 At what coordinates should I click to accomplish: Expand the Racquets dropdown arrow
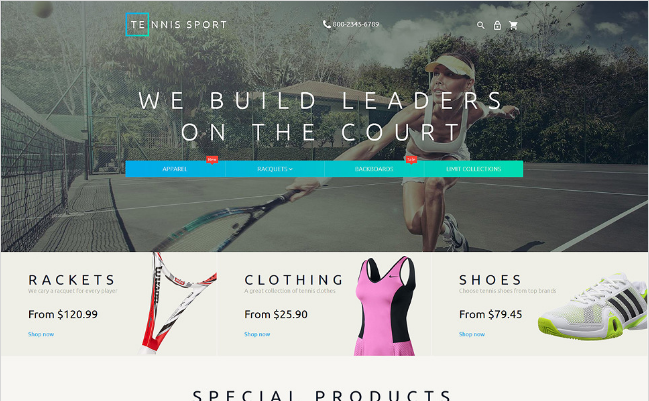tap(291, 169)
